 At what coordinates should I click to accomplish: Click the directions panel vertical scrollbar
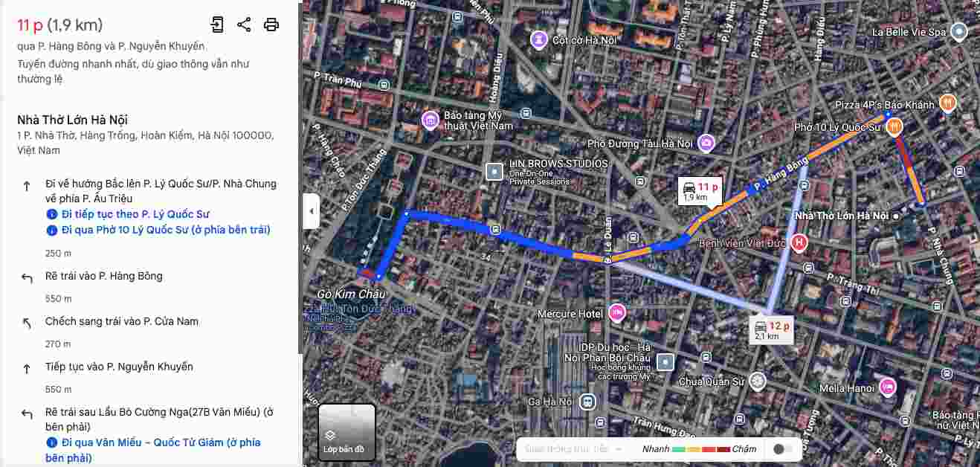[300, 178]
